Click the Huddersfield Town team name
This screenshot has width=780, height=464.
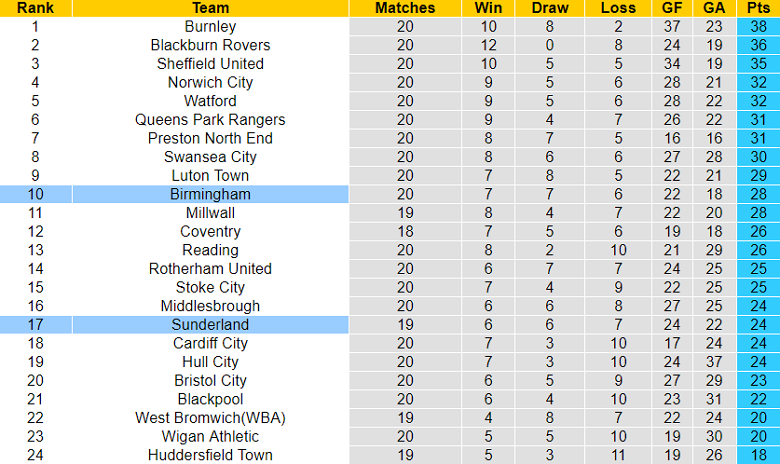210,455
